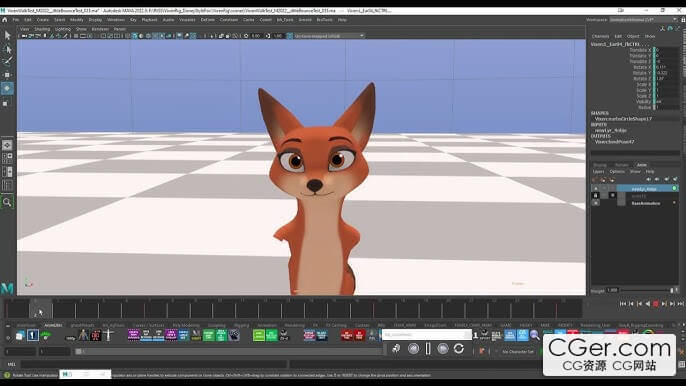Viewport: 686px width, 386px height.
Task: Open the Playback menu
Action: click(x=149, y=20)
